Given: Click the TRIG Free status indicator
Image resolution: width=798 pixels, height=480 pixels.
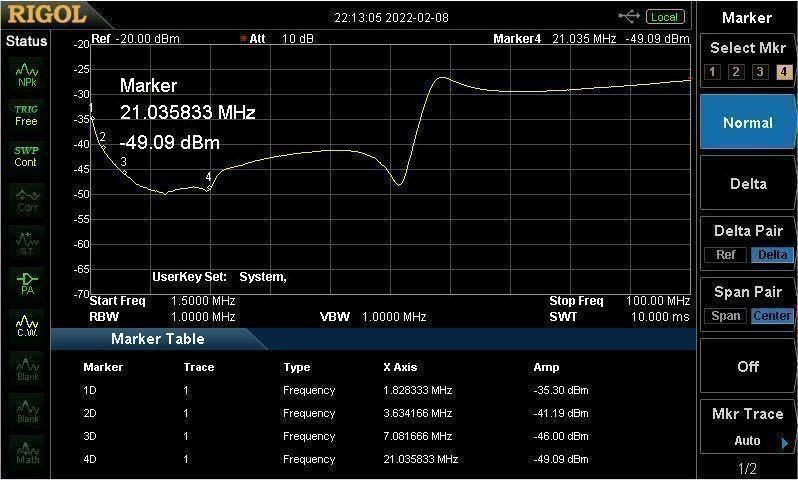Looking at the screenshot, I should (x=26, y=116).
